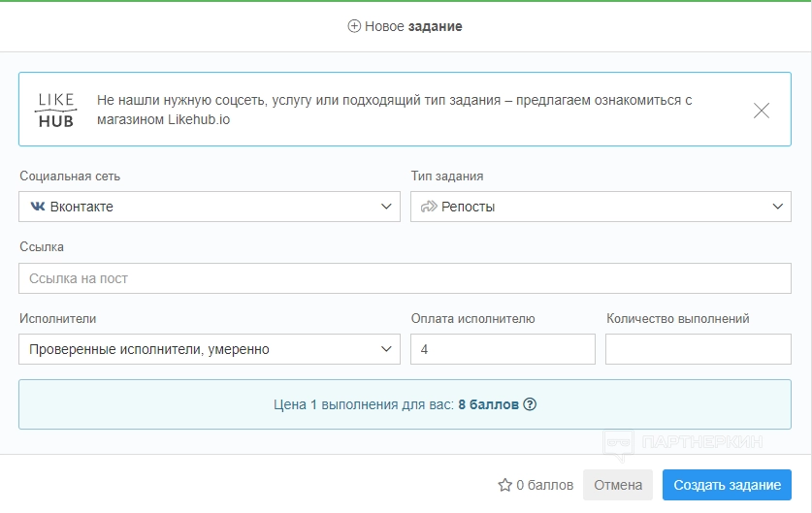Click the plus icon beside Новое задание
Image resolution: width=812 pixels, height=513 pixels.
point(354,26)
